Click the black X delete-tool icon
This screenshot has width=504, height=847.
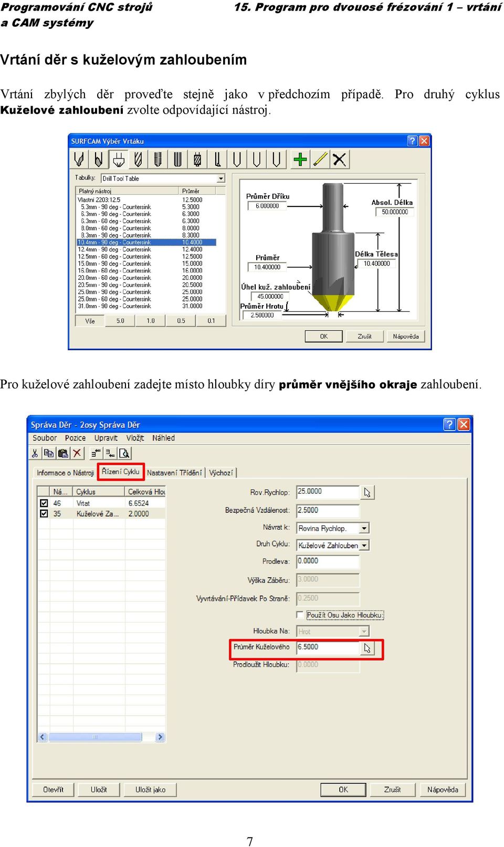(340, 159)
